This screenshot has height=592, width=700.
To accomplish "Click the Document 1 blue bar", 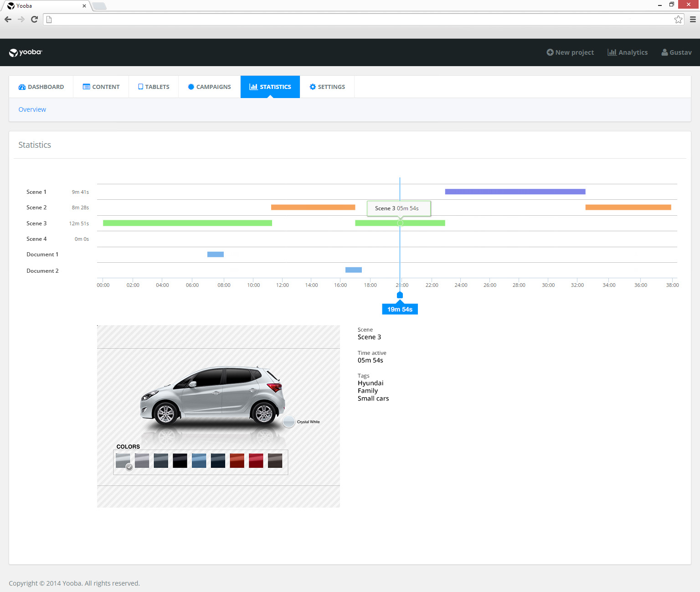I will [216, 254].
